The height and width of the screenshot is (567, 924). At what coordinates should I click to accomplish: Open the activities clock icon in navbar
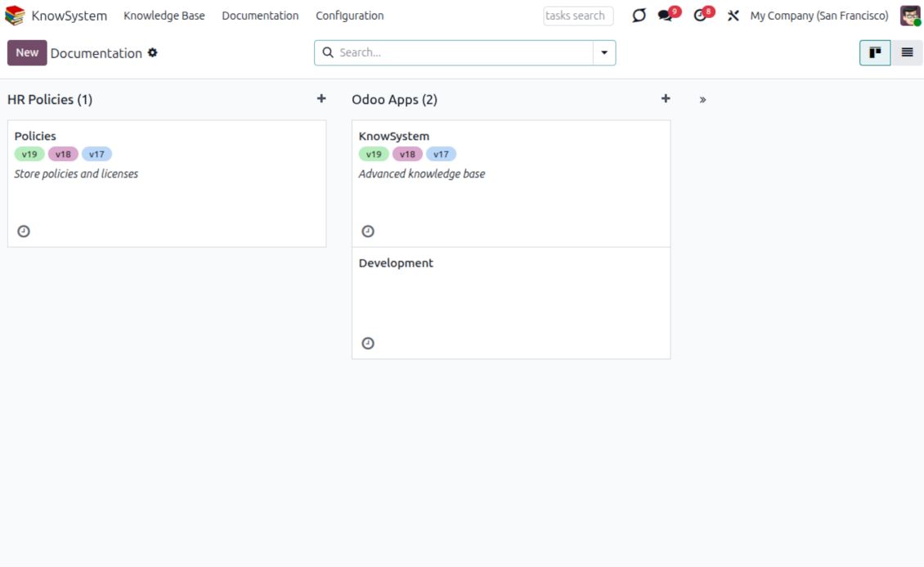click(x=700, y=16)
